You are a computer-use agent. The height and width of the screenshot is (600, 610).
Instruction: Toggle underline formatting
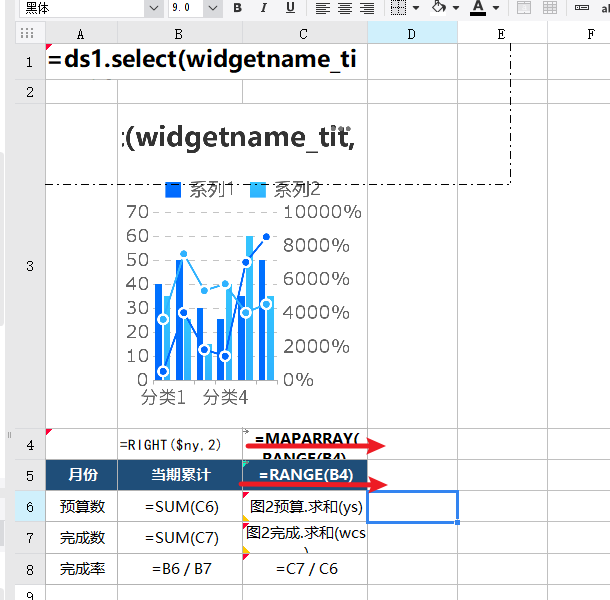(x=290, y=7)
